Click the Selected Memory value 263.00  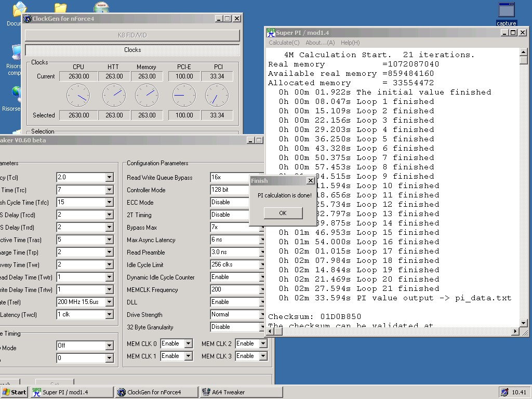click(147, 115)
